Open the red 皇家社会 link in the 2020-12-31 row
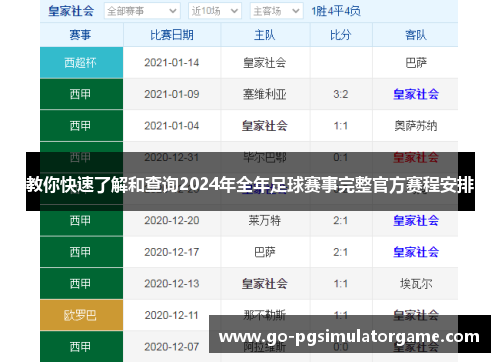500x362 pixels. point(416,157)
